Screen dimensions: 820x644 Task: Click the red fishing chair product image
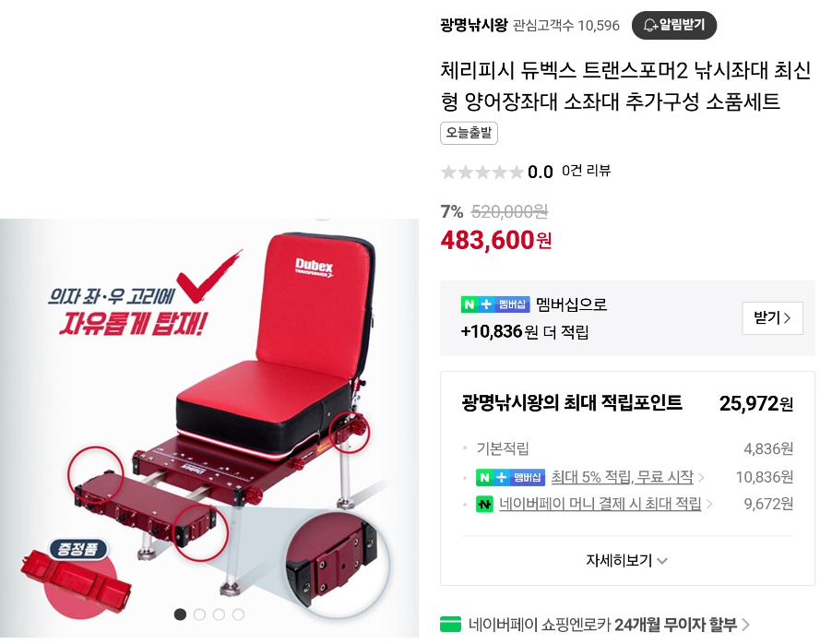[209, 428]
